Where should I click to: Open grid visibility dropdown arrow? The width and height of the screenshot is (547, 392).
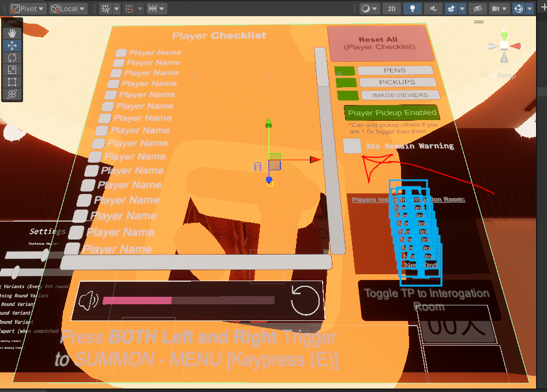coord(117,9)
